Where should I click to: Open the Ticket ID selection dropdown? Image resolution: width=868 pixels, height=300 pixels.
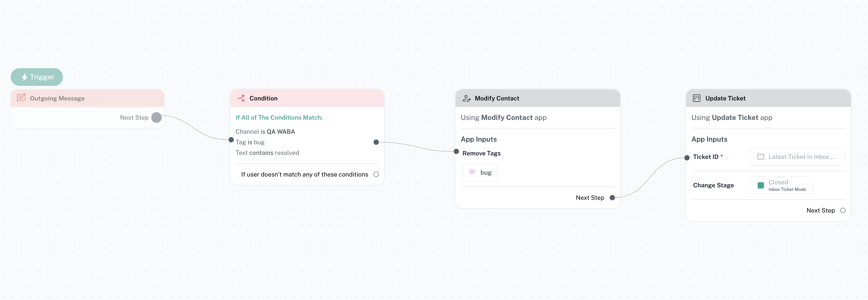pos(797,157)
